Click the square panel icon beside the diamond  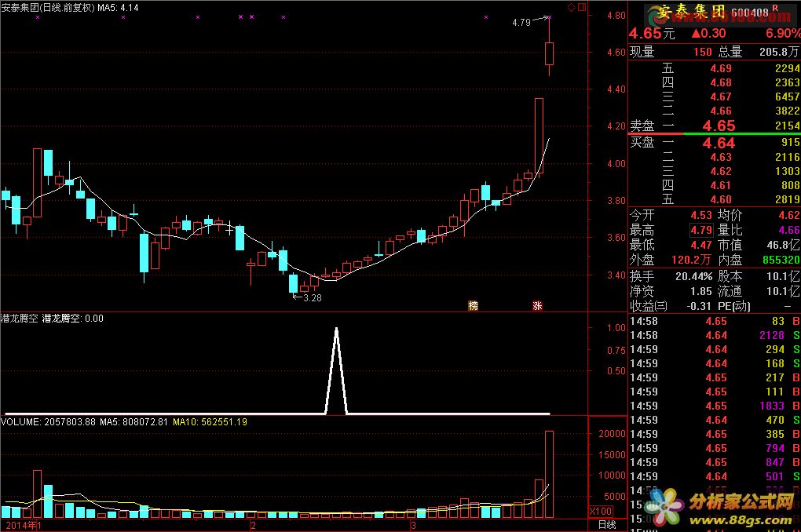click(581, 7)
